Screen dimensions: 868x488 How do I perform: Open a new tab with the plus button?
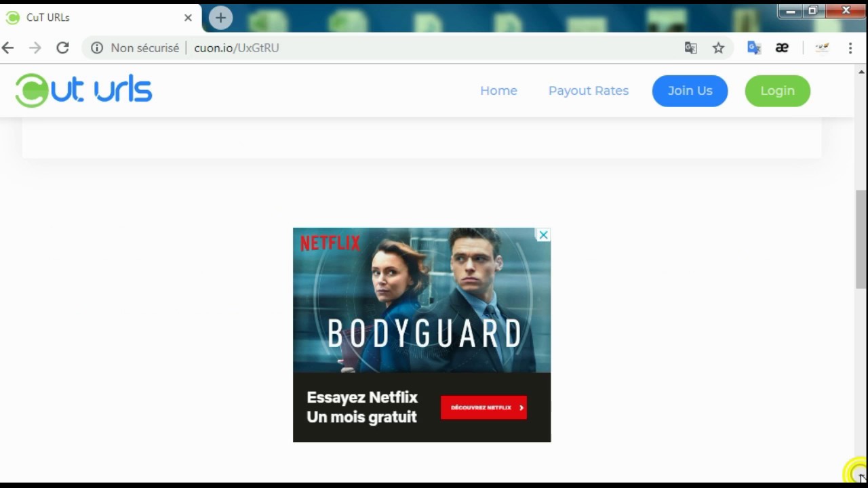pyautogui.click(x=220, y=18)
